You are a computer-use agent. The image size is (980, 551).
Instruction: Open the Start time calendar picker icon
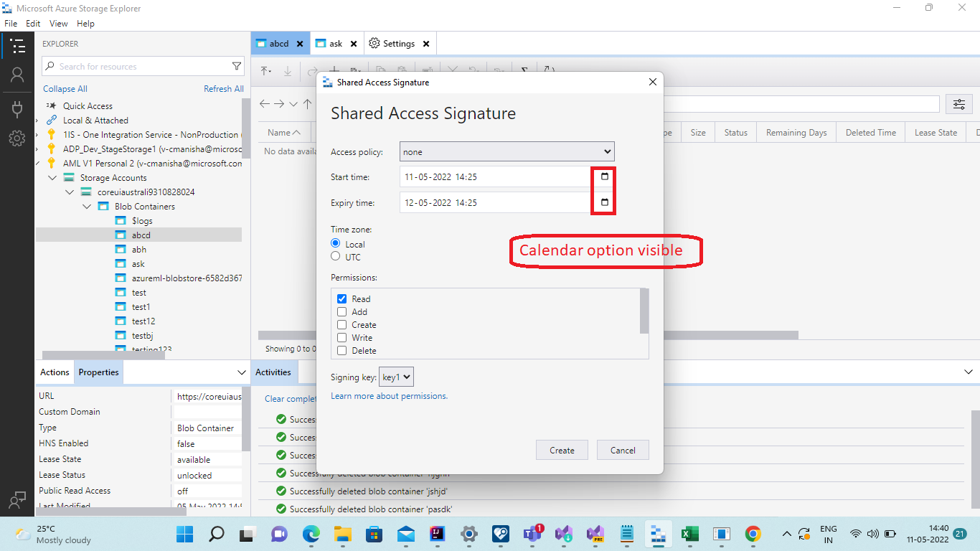tap(603, 176)
